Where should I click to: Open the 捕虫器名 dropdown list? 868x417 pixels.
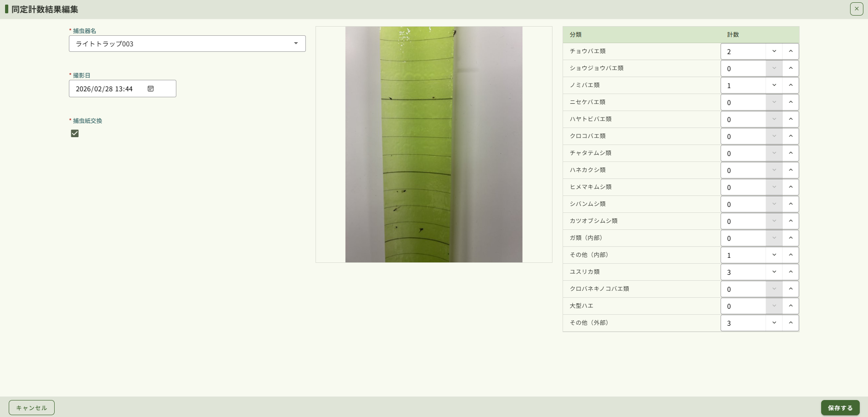(x=187, y=44)
